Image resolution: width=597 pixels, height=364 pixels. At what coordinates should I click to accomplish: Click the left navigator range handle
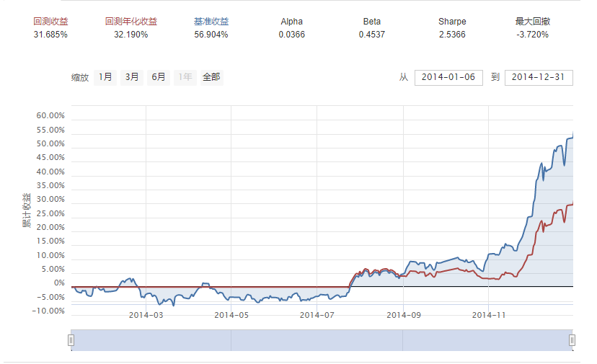click(x=71, y=340)
